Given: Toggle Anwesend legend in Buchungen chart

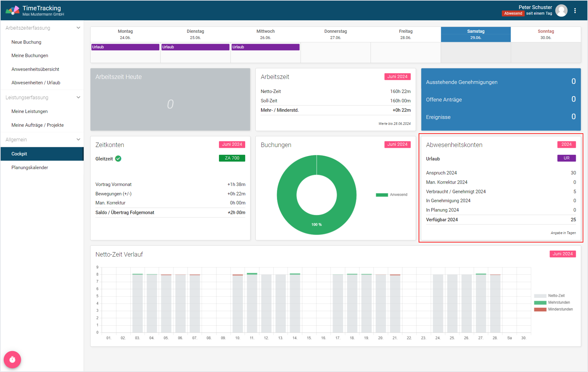Looking at the screenshot, I should pyautogui.click(x=391, y=195).
